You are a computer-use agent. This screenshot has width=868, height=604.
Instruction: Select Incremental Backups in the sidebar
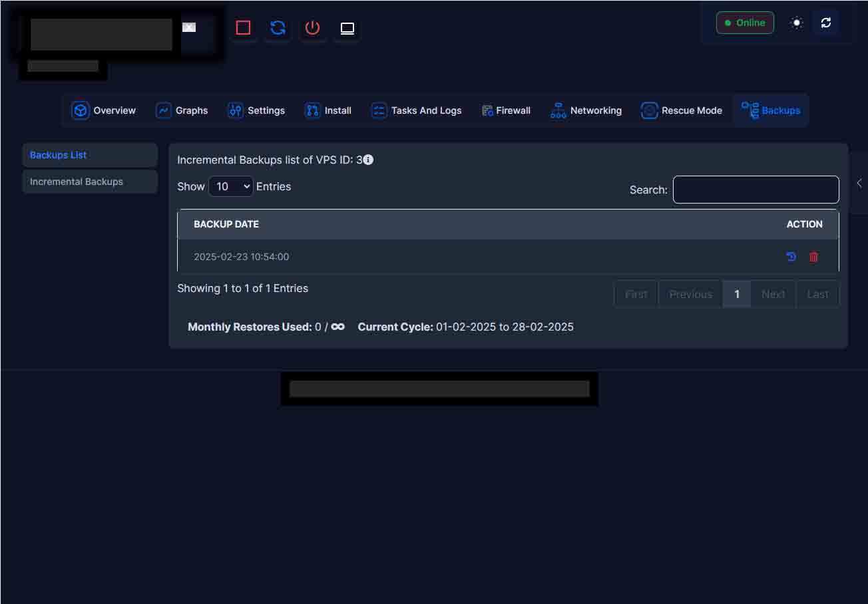pos(77,182)
